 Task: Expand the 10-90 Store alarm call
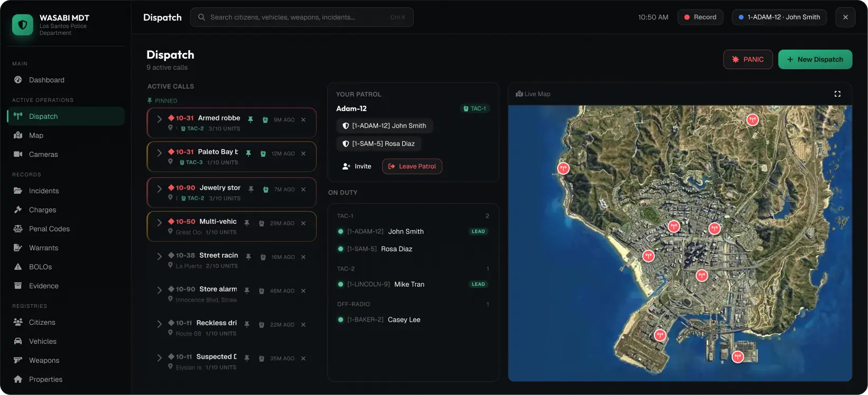coord(159,290)
